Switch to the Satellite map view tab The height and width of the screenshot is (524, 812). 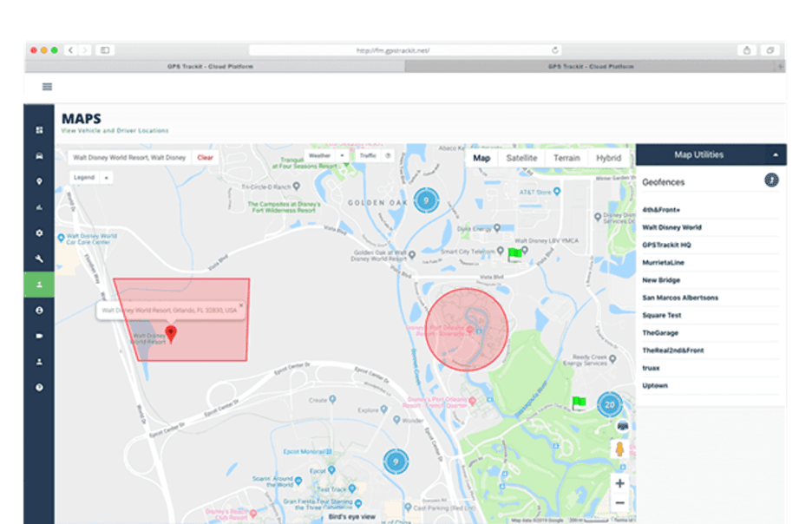tap(522, 158)
